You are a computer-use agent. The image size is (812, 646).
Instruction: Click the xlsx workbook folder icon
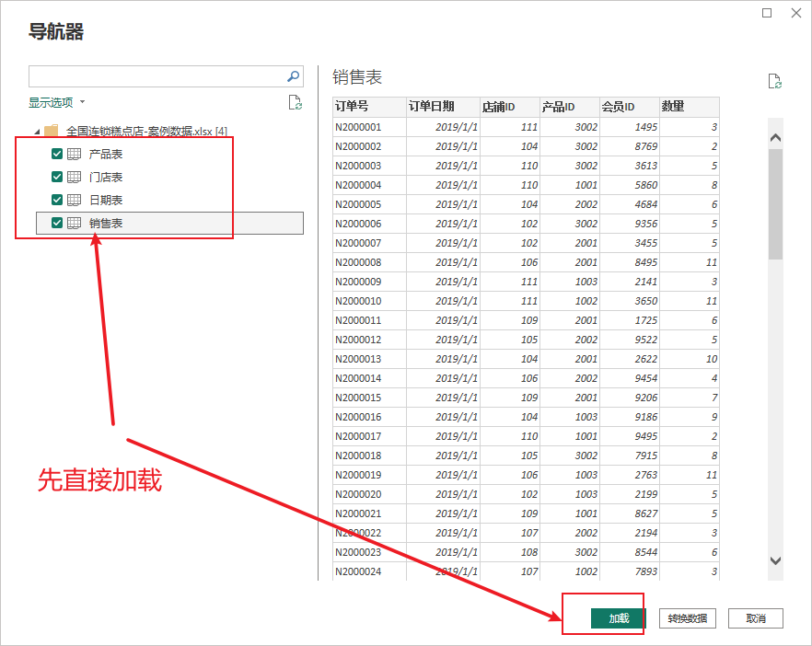(52, 131)
